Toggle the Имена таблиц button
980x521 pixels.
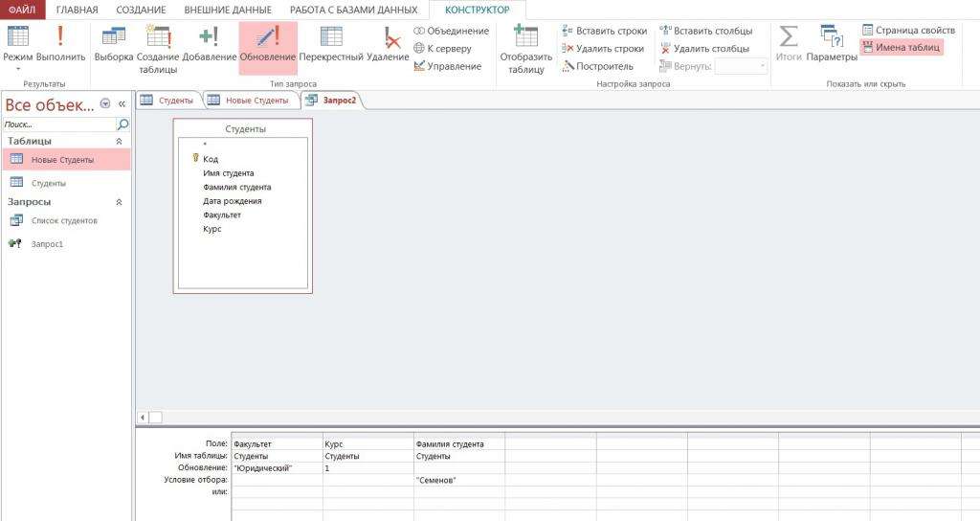click(x=901, y=47)
